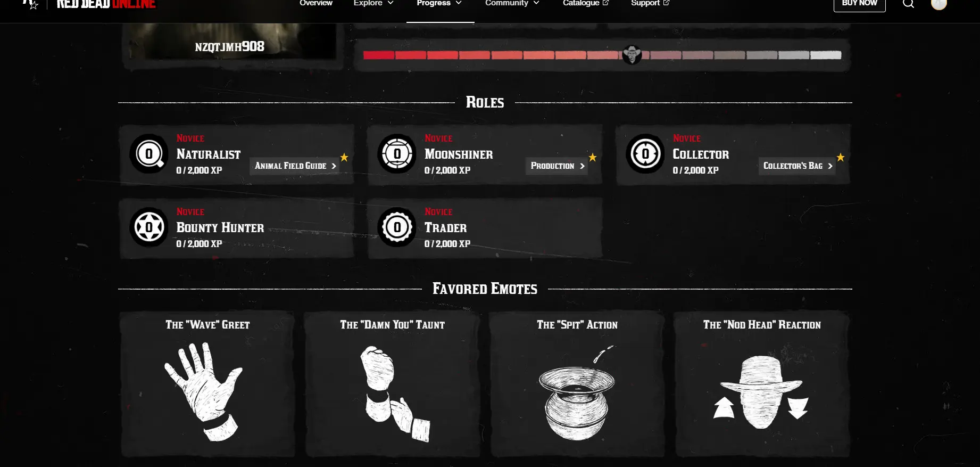Click the outlaw marker on honor bar
The width and height of the screenshot is (980, 467).
[632, 55]
